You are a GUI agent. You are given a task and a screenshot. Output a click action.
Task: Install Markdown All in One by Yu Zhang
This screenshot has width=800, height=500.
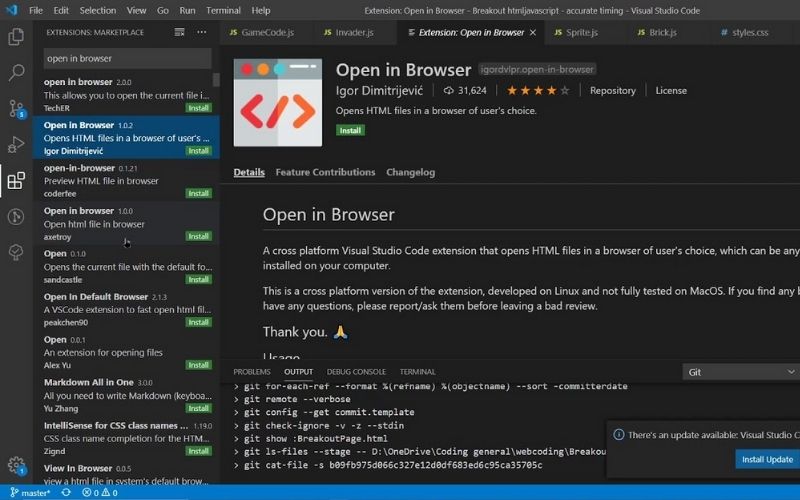198,408
